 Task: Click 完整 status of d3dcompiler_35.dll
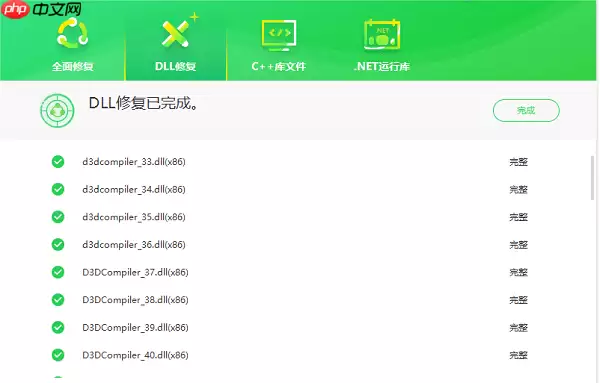coord(518,217)
